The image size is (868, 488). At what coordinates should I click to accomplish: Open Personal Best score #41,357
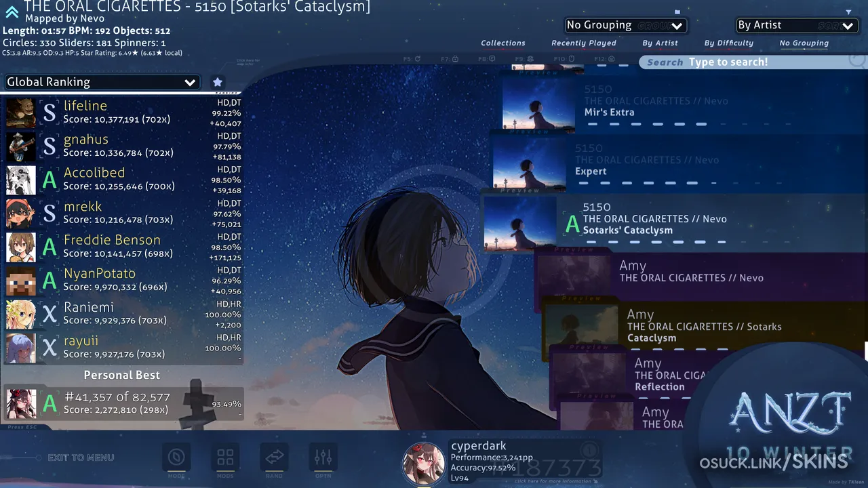tap(123, 403)
